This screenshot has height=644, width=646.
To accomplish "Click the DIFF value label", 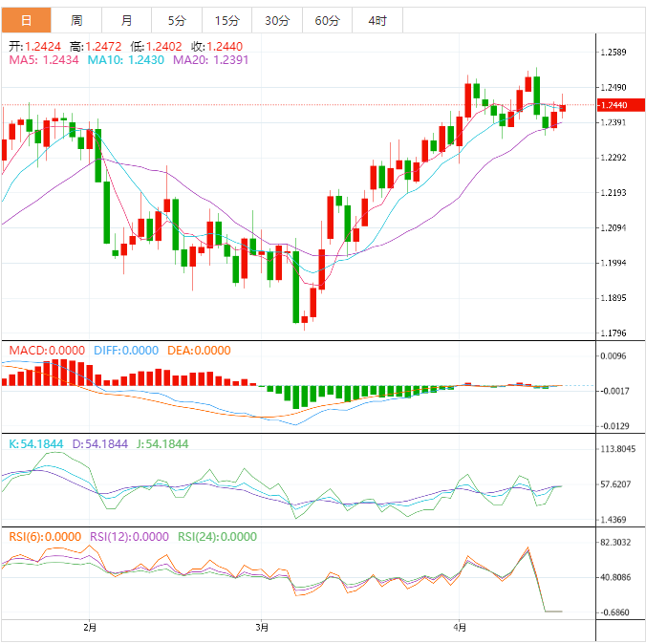I will pyautogui.click(x=126, y=351).
